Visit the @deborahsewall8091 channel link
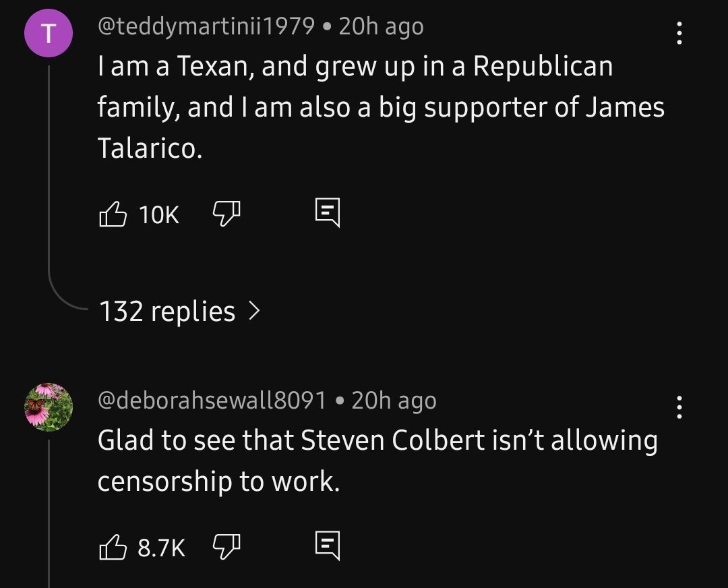 [x=212, y=401]
